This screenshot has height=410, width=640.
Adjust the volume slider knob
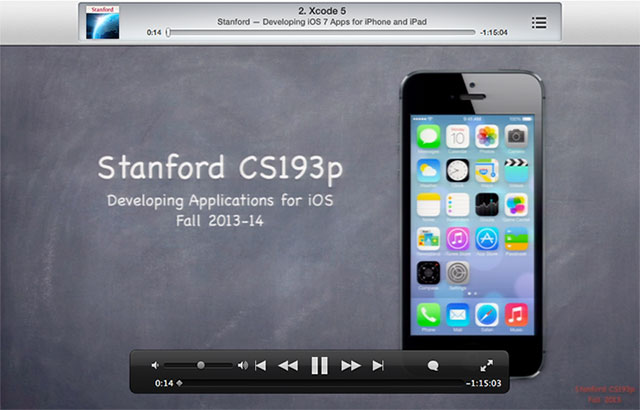point(200,365)
